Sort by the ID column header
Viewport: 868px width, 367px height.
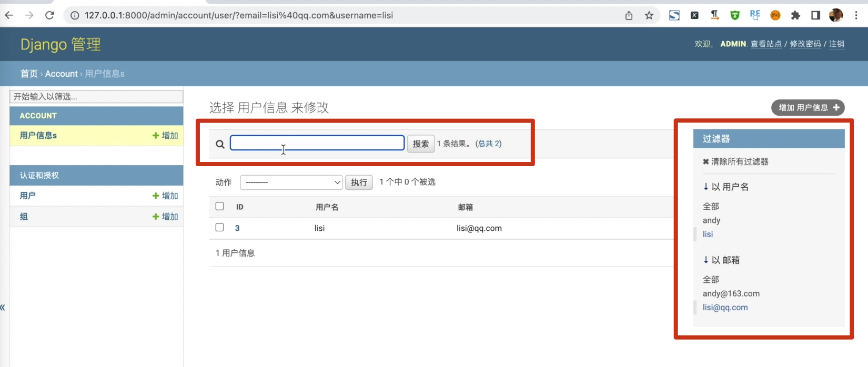point(240,207)
